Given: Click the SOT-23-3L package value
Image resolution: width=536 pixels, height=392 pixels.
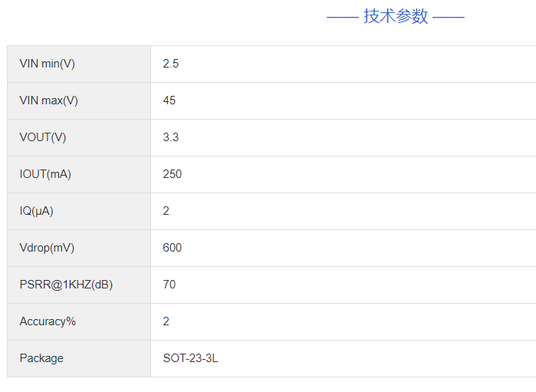Looking at the screenshot, I should pos(191,358).
